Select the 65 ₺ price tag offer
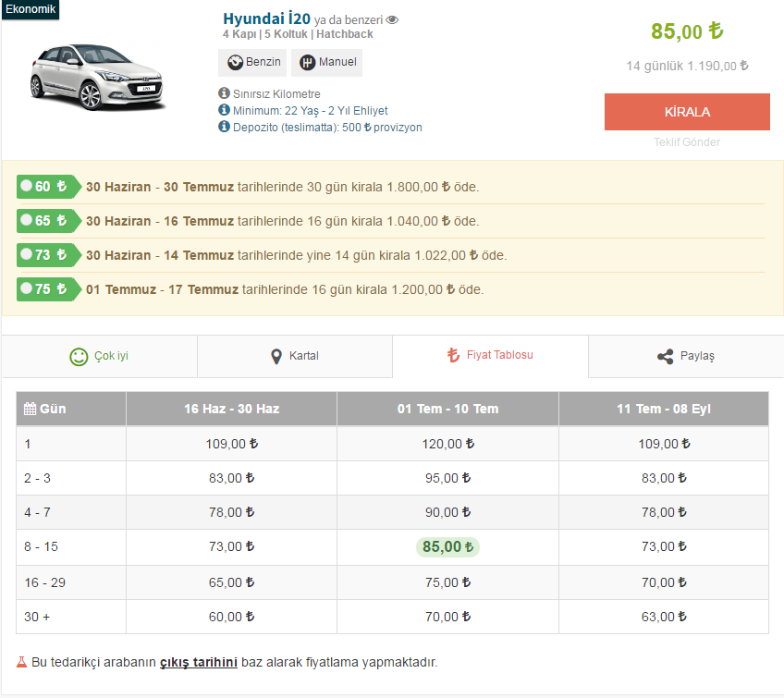 click(x=48, y=221)
